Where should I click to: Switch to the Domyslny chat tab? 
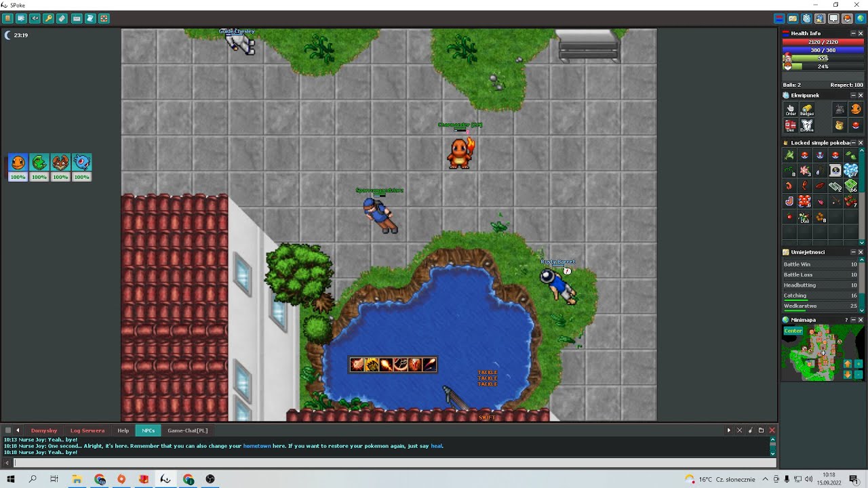pos(44,430)
